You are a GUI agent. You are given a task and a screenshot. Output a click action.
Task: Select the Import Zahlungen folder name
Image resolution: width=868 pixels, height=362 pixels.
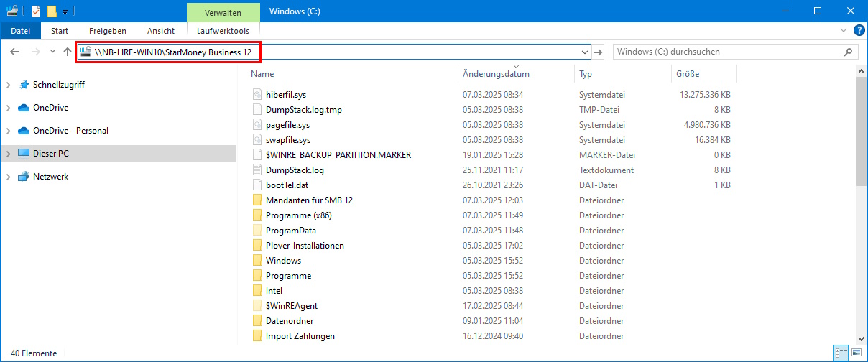[x=300, y=335]
